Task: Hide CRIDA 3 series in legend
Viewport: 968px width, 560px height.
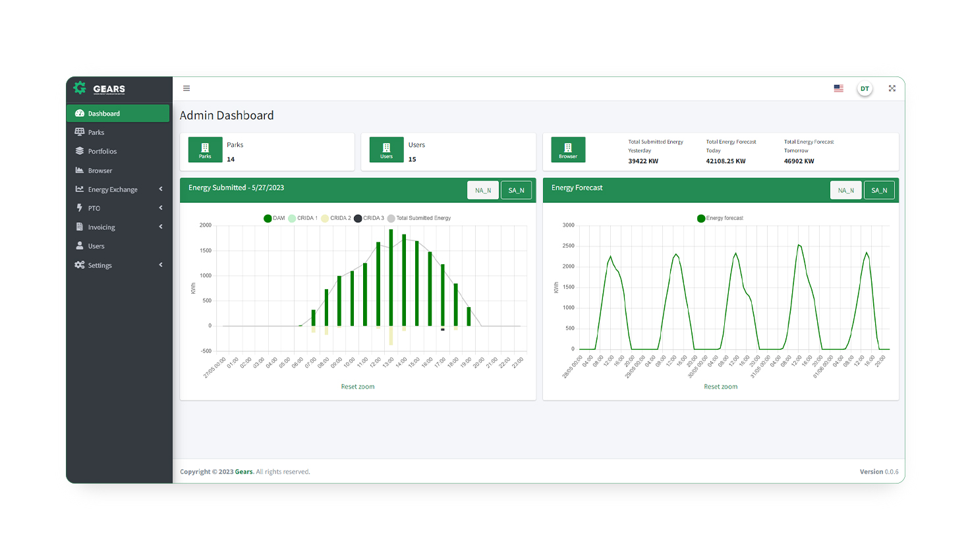Action: (369, 218)
